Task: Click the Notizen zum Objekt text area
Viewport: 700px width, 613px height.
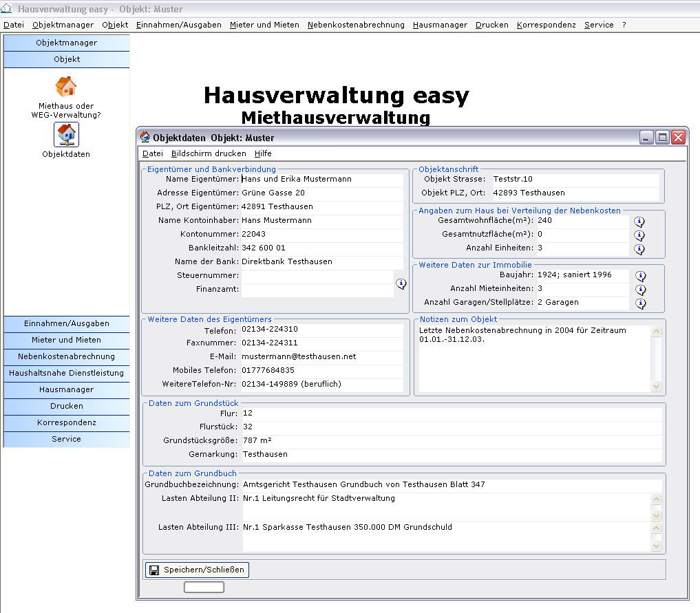Action: click(535, 359)
